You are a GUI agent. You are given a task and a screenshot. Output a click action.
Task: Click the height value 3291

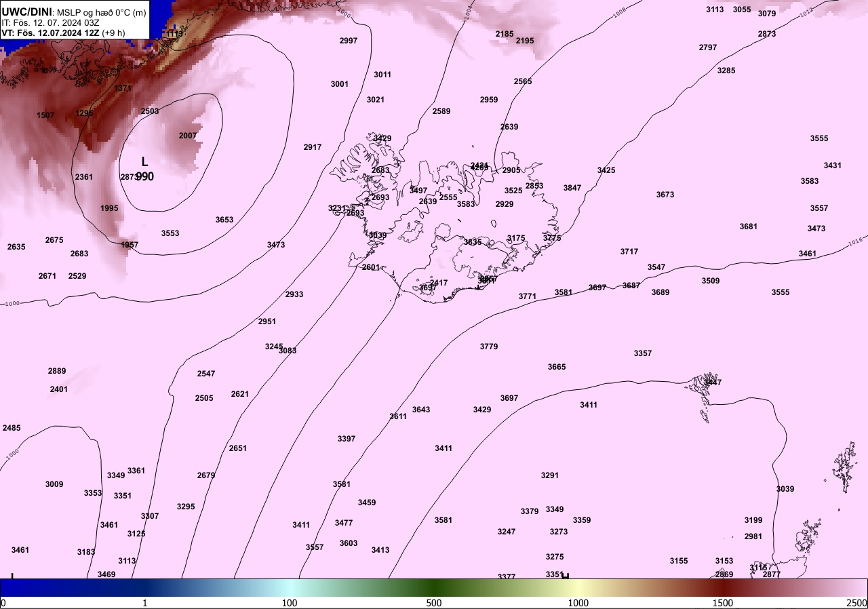pyautogui.click(x=550, y=475)
